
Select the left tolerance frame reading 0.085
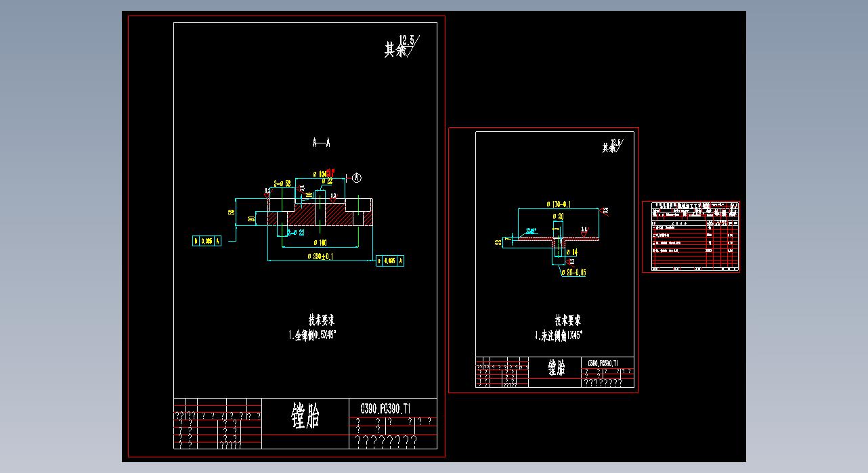point(207,240)
